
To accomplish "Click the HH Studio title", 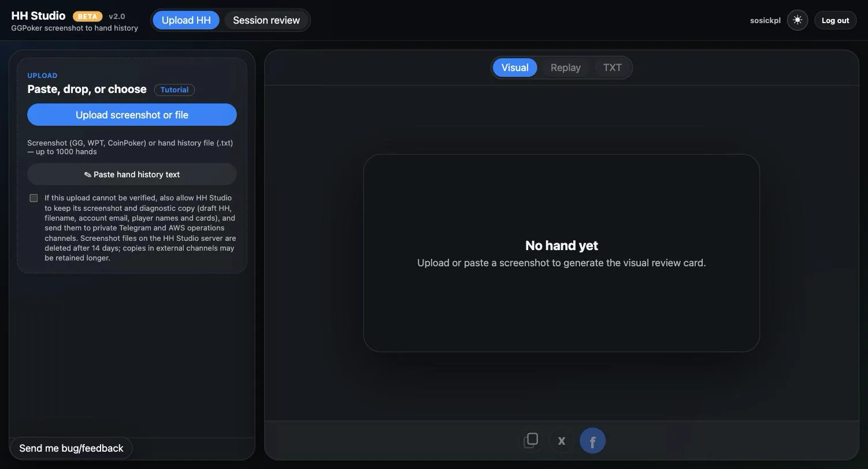I will 38,16.
